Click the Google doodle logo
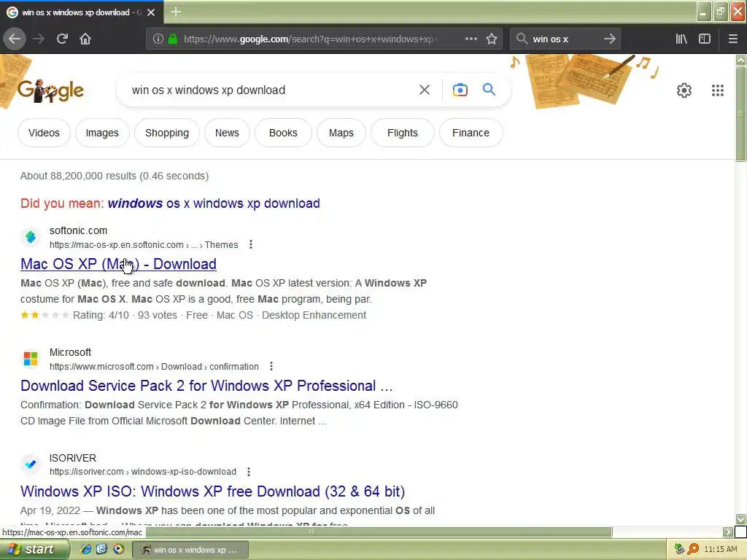Screen dimensions: 747x560 point(50,90)
